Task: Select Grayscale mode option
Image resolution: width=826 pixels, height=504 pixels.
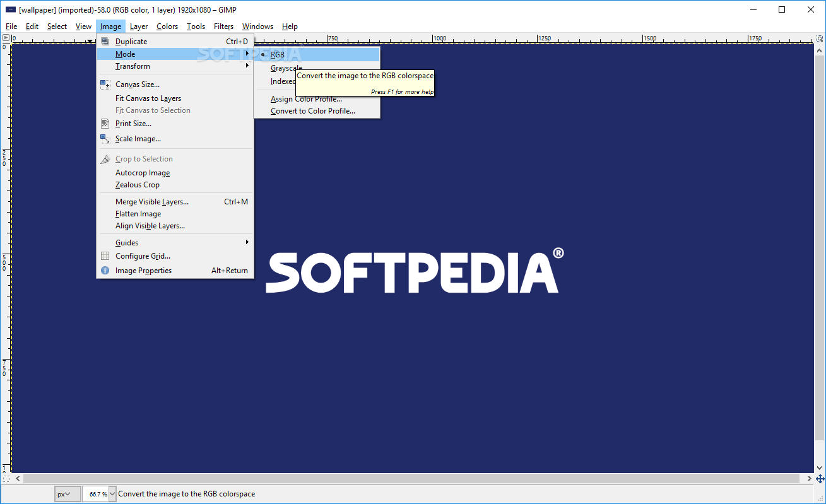Action: coord(286,68)
